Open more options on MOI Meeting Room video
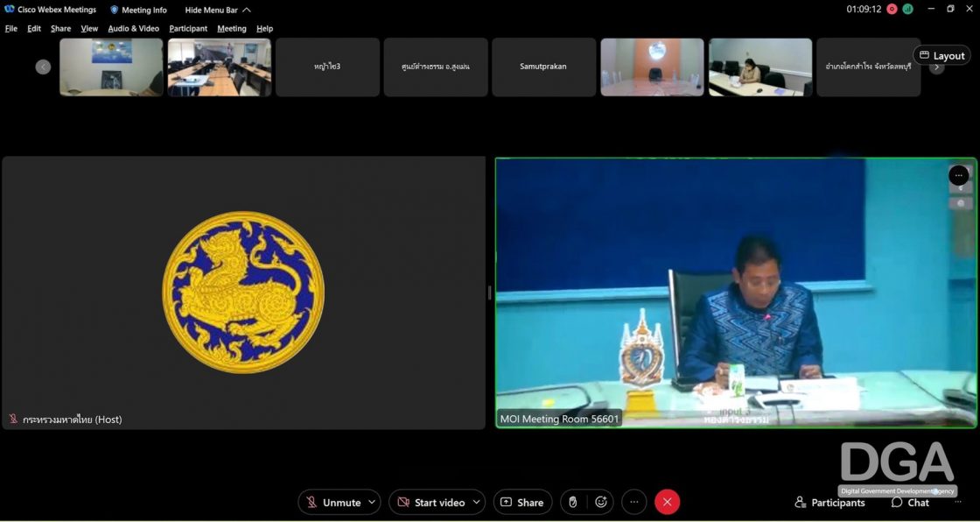 (x=959, y=175)
